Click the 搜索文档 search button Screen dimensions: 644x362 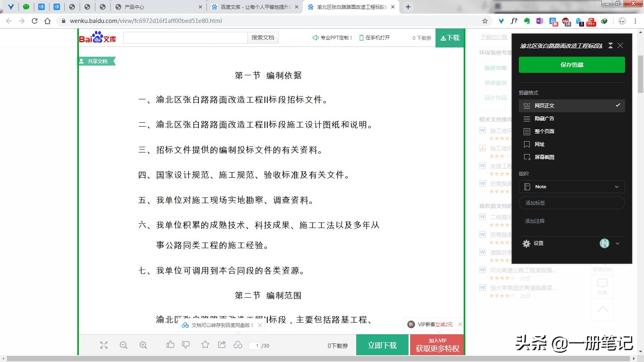click(262, 37)
